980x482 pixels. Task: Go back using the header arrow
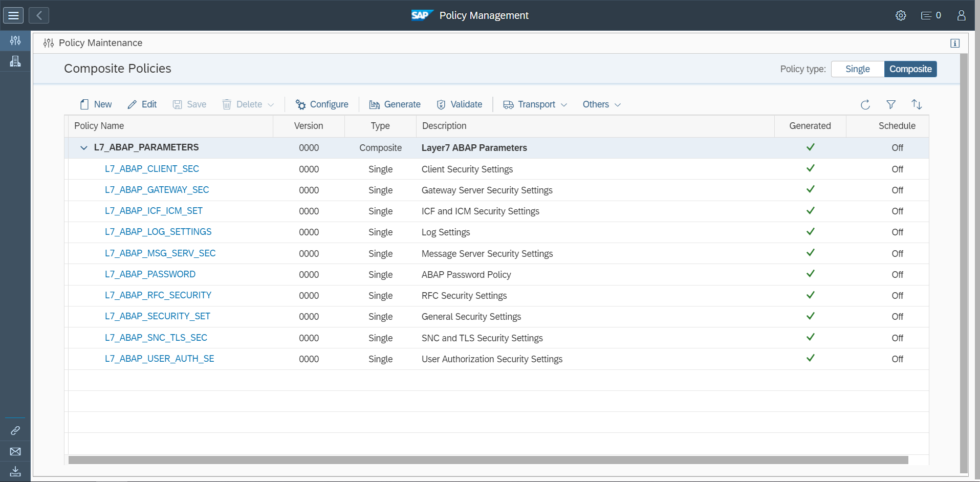click(x=39, y=15)
